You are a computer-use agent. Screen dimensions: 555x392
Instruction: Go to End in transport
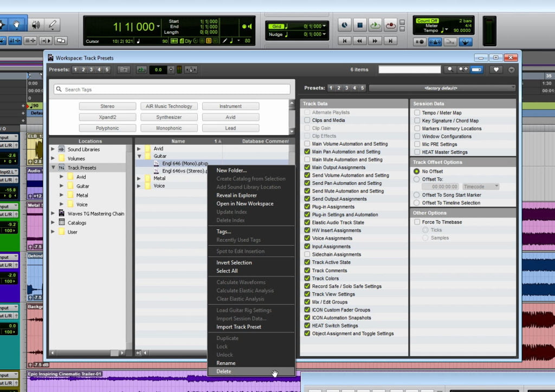click(390, 41)
